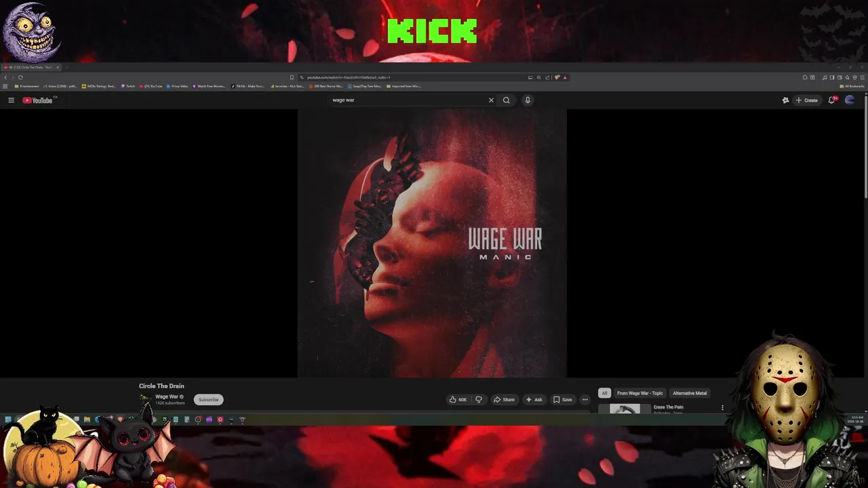Screen dimensions: 868x488
Task: Click the Brave rewards triangle icon
Action: [x=565, y=77]
